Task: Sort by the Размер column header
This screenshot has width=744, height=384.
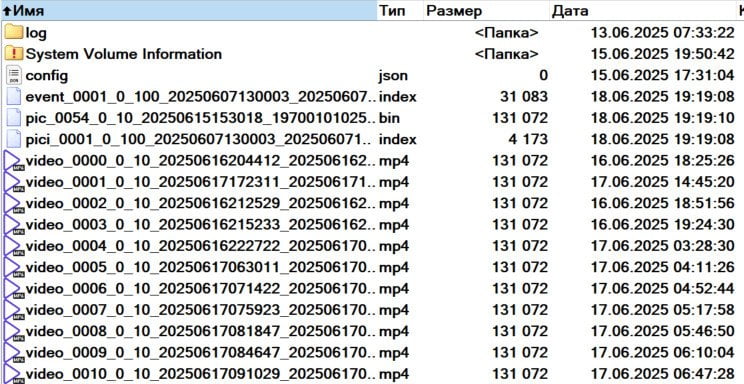Action: pos(487,10)
